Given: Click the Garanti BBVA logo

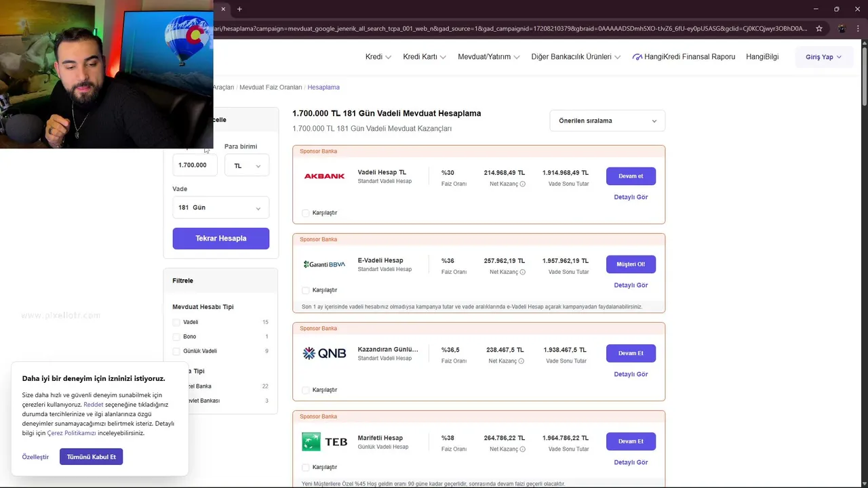Looking at the screenshot, I should pyautogui.click(x=324, y=264).
